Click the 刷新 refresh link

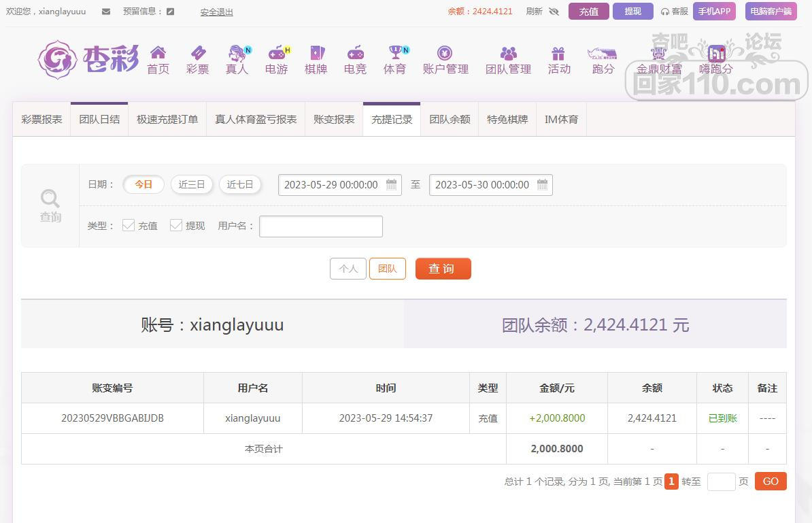(534, 12)
